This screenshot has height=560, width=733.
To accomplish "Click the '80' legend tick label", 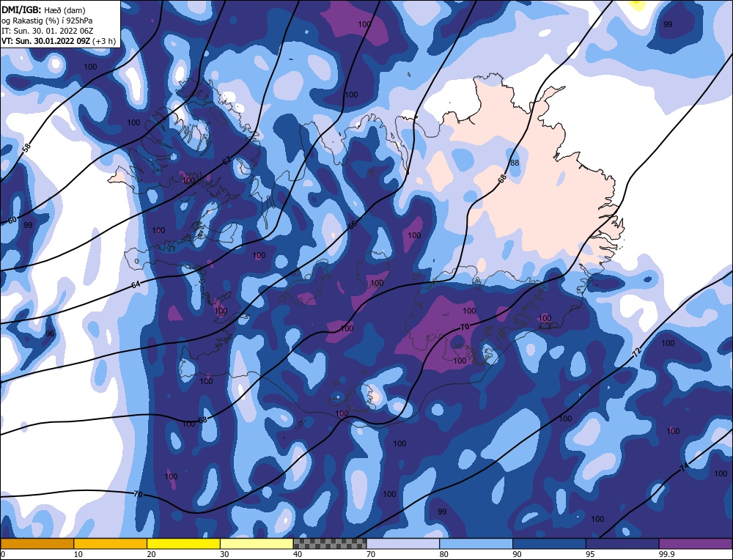I will 444,554.
